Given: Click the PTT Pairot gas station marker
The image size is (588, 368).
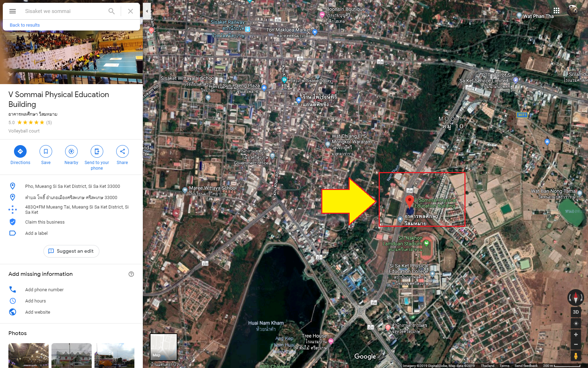Looking at the screenshot, I should (x=516, y=80).
